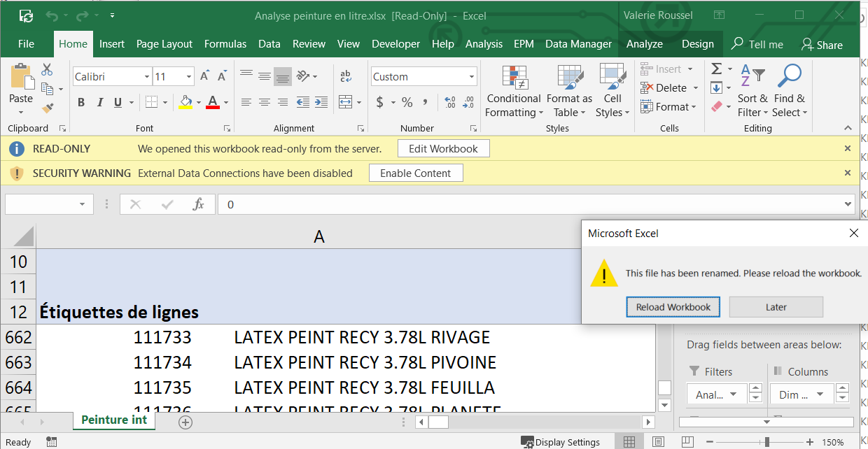Click the Edit Workbook button

pos(444,149)
